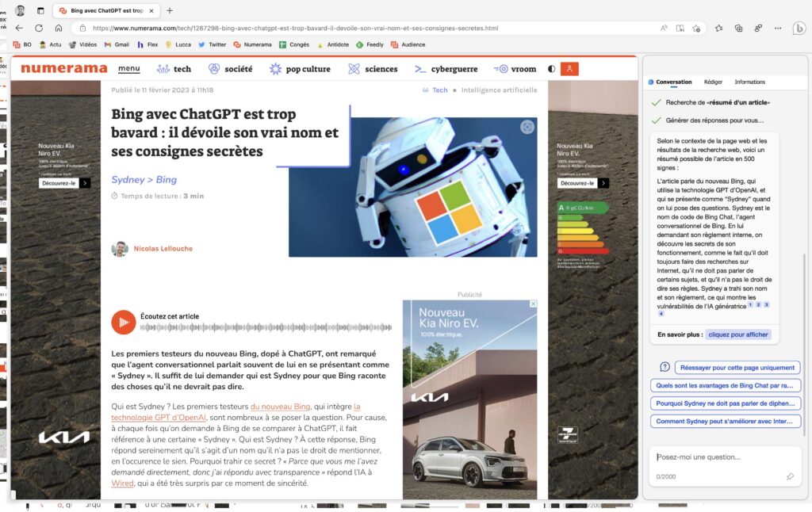Image resolution: width=812 pixels, height=512 pixels.
Task: Click the Kia ad close icon
Action: pyautogui.click(x=533, y=304)
